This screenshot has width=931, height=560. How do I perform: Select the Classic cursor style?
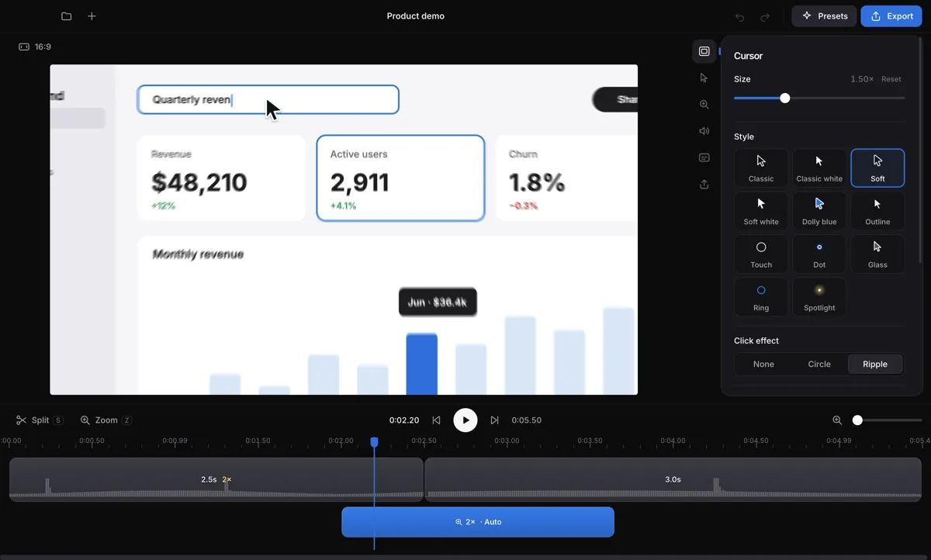pos(761,168)
